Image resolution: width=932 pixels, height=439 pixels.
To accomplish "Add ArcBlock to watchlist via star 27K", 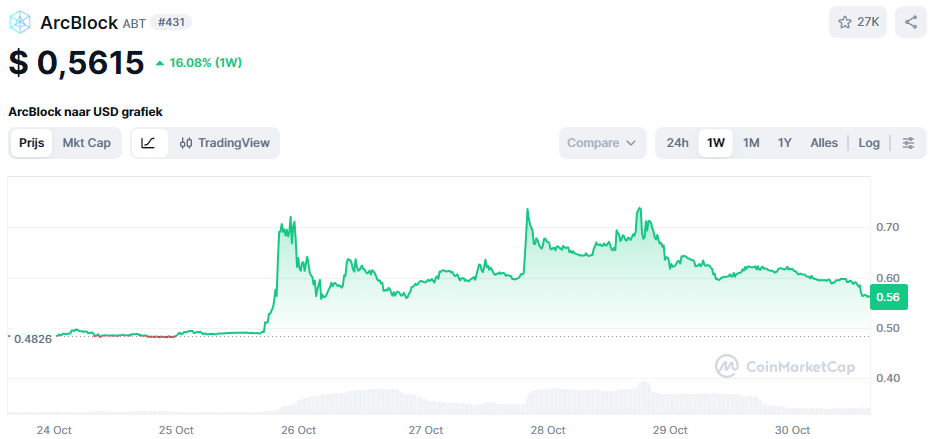I will pyautogui.click(x=858, y=23).
